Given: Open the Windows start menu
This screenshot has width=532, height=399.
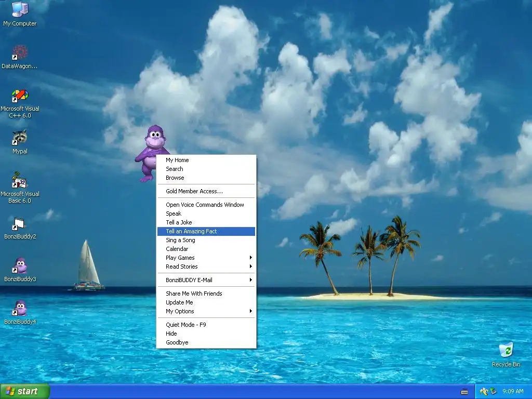Looking at the screenshot, I should pyautogui.click(x=25, y=391).
